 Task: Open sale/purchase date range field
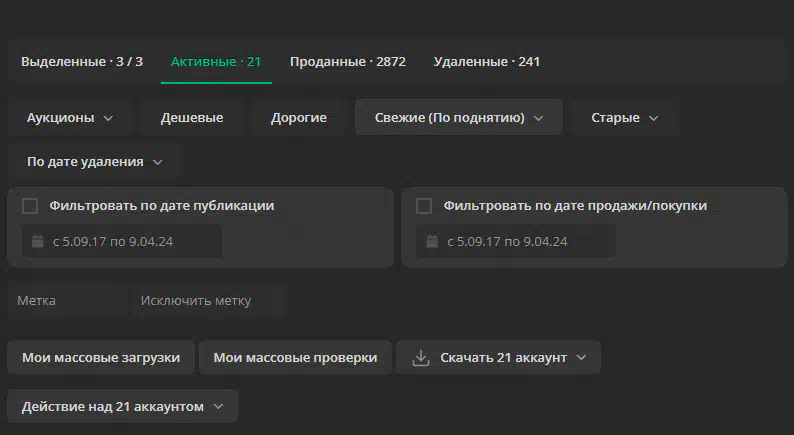[515, 242]
